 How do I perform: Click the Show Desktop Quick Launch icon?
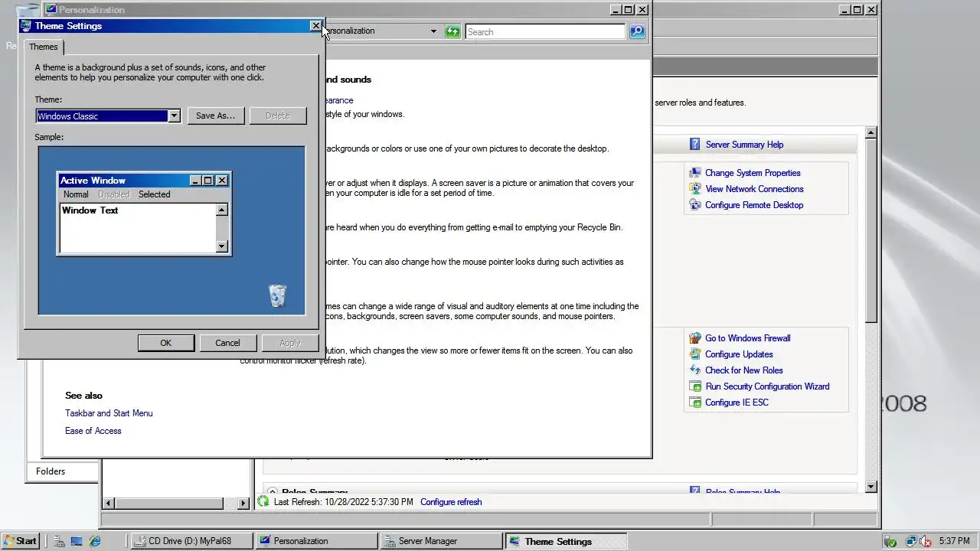77,541
